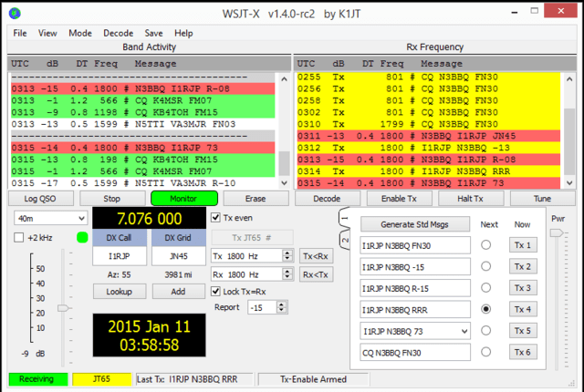This screenshot has height=392, width=584.
Task: Toggle the +2 kHz checkbox
Action: (18, 238)
